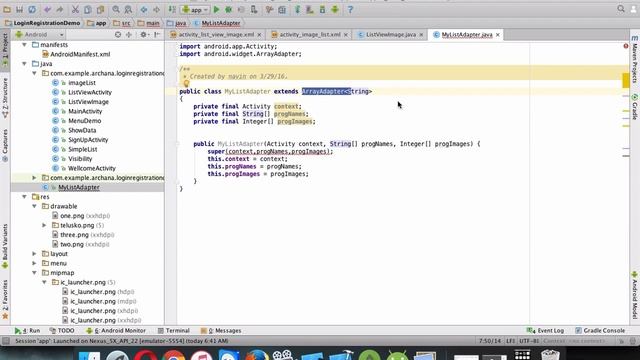Click the Open folder toolbar icon
The height and width of the screenshot is (360, 640).
[7, 9]
